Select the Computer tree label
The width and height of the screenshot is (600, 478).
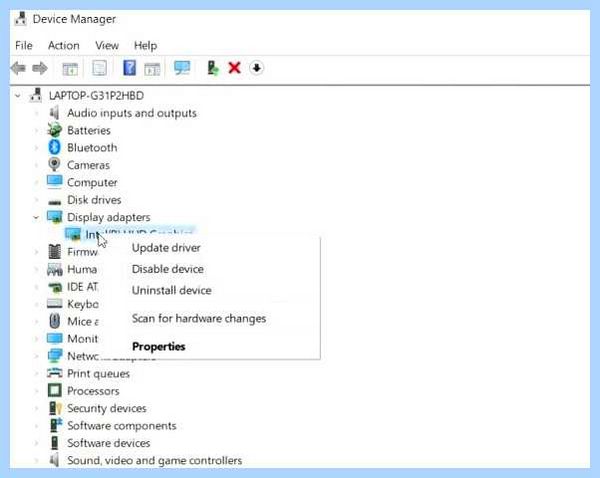pyautogui.click(x=92, y=183)
